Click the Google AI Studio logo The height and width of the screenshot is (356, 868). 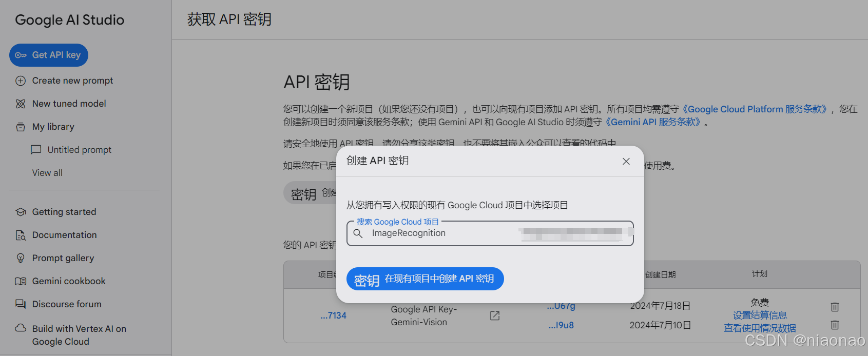pyautogui.click(x=70, y=20)
